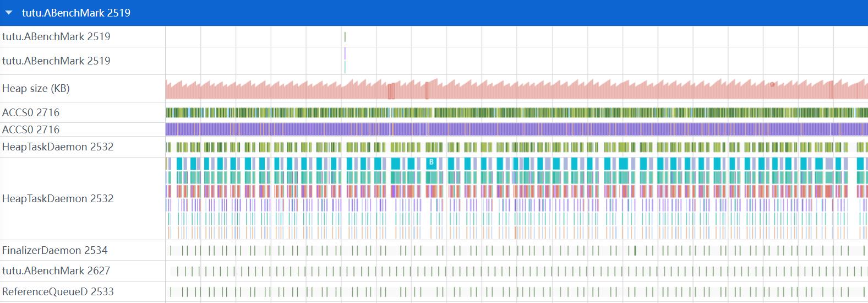The height and width of the screenshot is (303, 868).
Task: Click the lower ACCS0 2716 row label
Action: click(31, 130)
